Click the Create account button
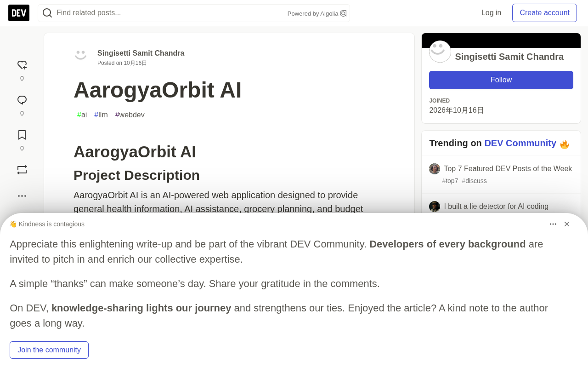Screen dimensions: 588x368 tap(544, 13)
